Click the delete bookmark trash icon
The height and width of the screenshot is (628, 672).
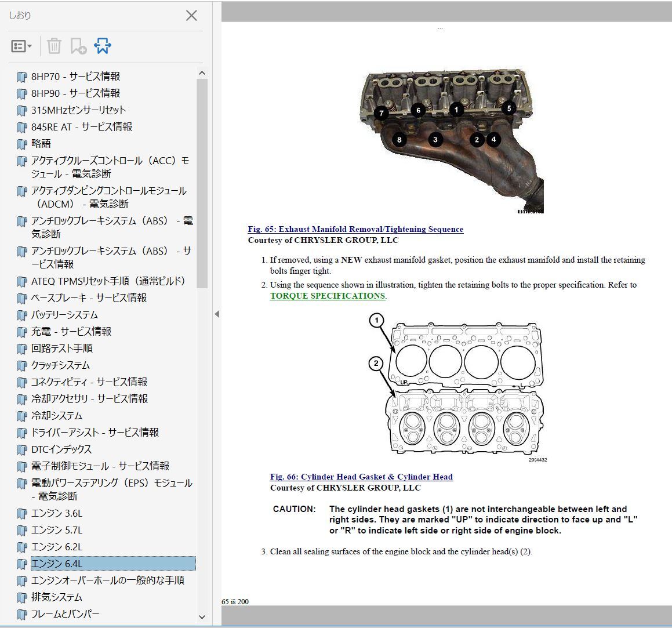[x=54, y=46]
